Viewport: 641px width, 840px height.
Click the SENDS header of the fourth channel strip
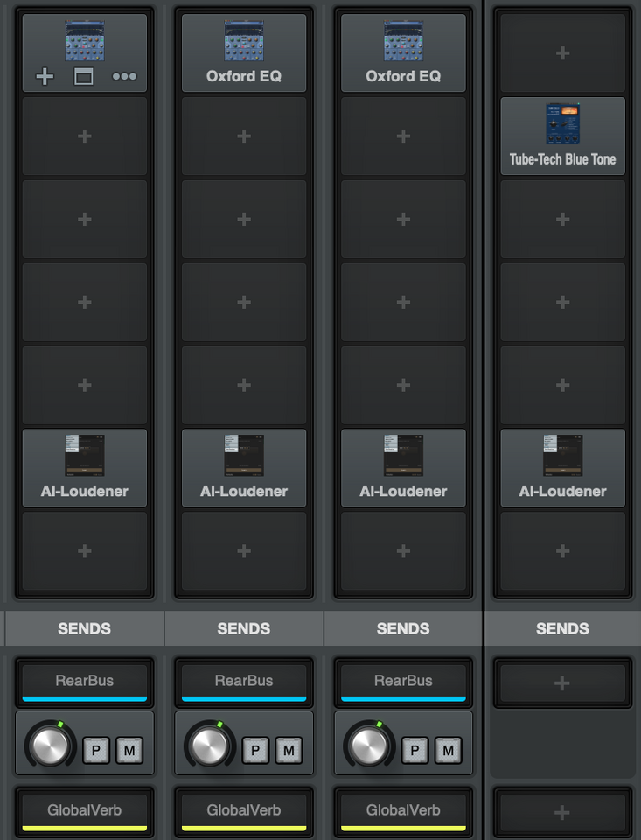(563, 628)
